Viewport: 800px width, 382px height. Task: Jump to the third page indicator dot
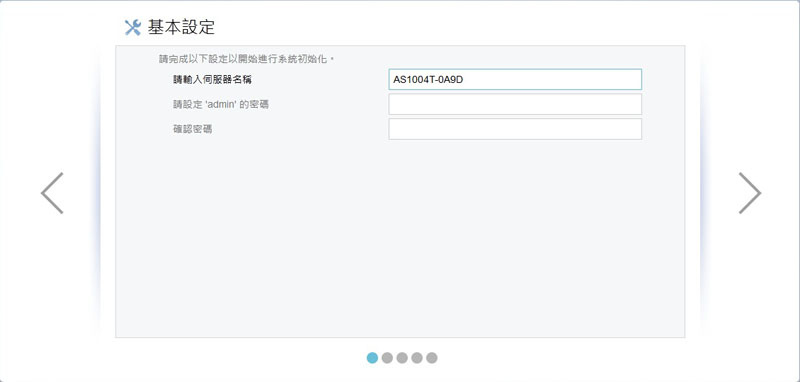point(402,358)
